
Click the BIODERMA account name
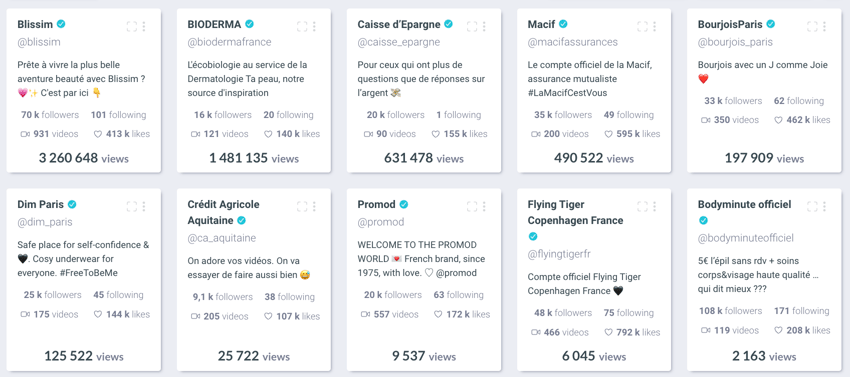[x=214, y=24]
